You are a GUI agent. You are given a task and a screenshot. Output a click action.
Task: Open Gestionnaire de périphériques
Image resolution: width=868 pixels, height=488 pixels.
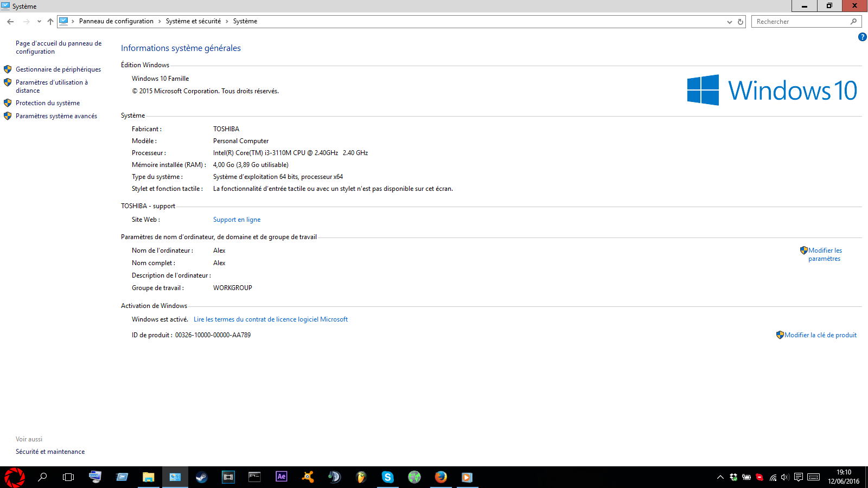point(58,69)
